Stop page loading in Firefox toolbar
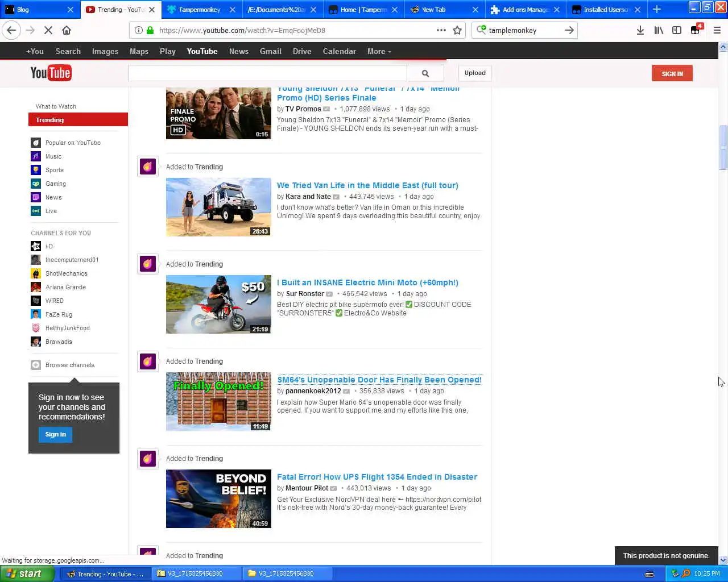Viewport: 728px width, 582px height. point(48,30)
